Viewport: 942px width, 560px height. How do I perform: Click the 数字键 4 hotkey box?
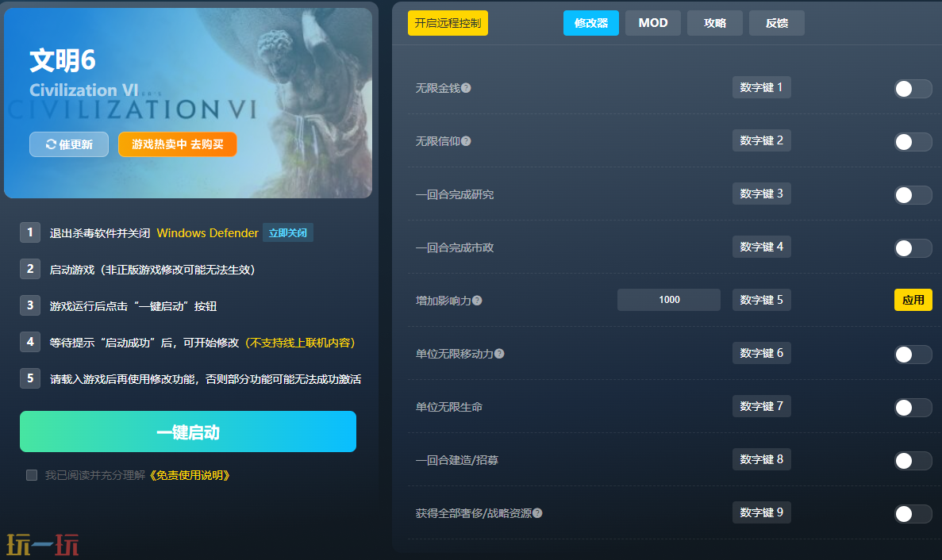[761, 247]
